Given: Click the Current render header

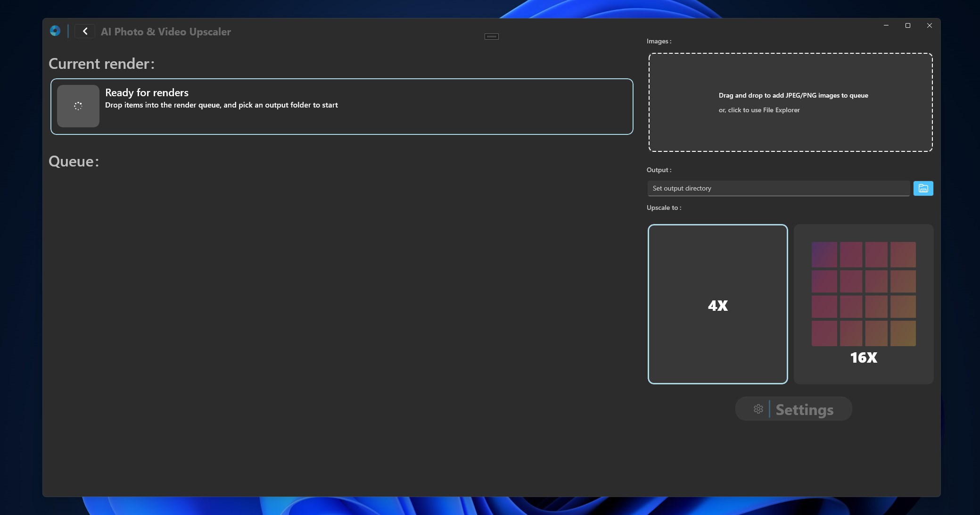Looking at the screenshot, I should pyautogui.click(x=101, y=63).
